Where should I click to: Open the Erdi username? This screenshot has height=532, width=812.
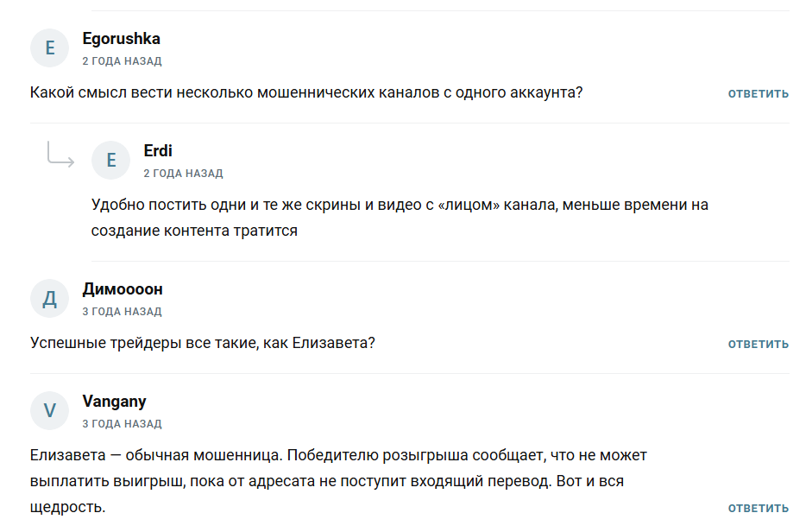158,151
